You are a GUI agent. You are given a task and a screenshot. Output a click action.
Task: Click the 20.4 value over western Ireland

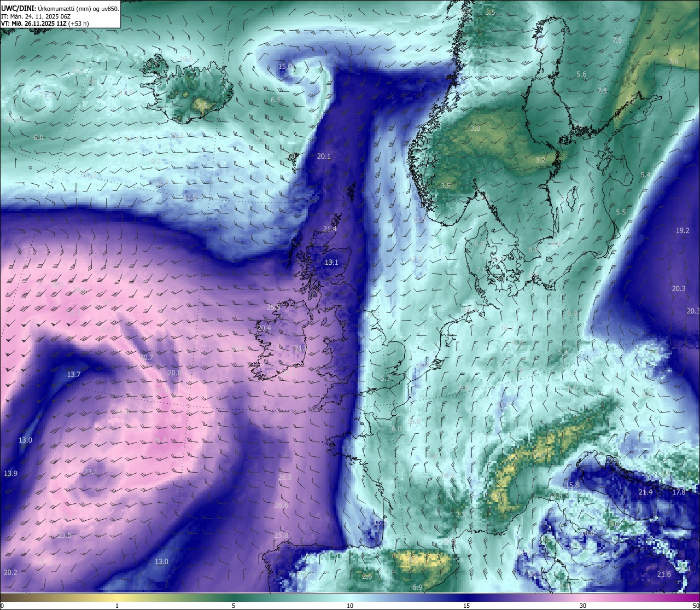coord(264,328)
